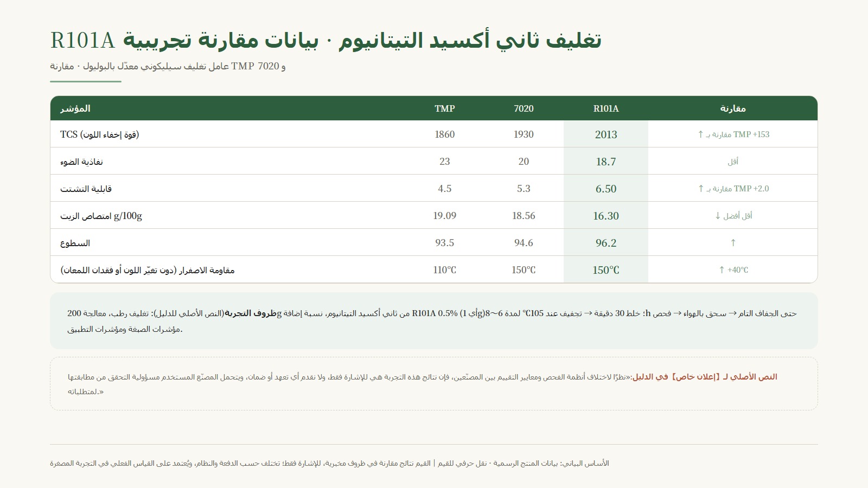Click the up arrow in the السطوع row
868x488 pixels.
click(733, 243)
